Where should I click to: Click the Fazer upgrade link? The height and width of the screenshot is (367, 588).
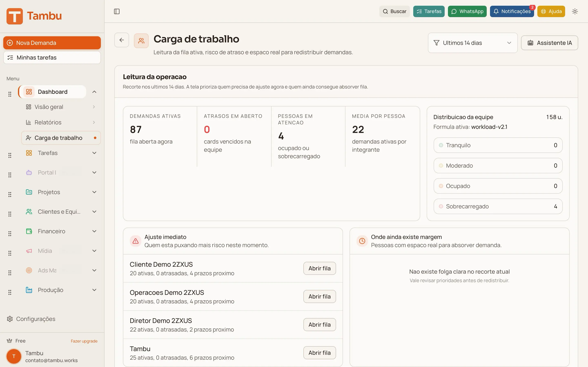pyautogui.click(x=84, y=341)
